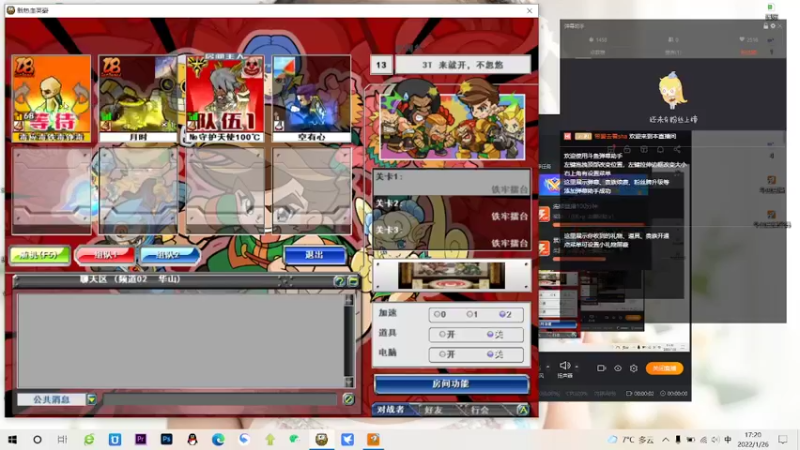This screenshot has height=450, width=800.
Task: Open the Windows Start menu
Action: 12,439
